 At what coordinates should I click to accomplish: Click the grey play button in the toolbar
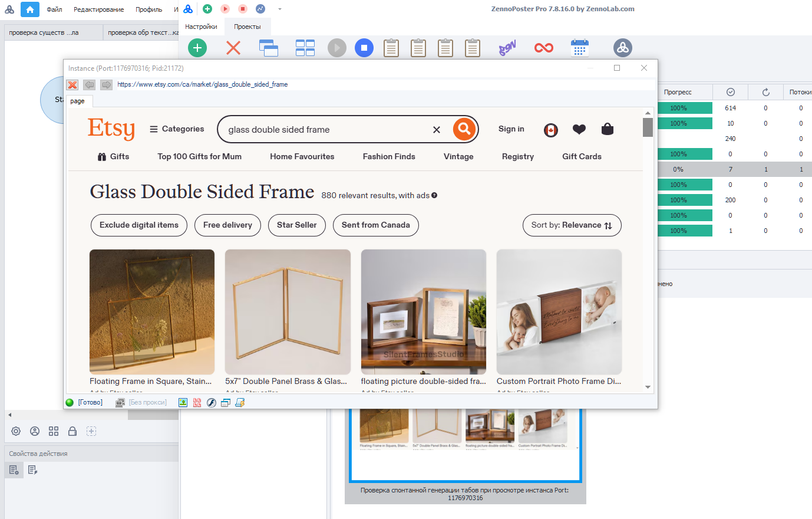(337, 48)
